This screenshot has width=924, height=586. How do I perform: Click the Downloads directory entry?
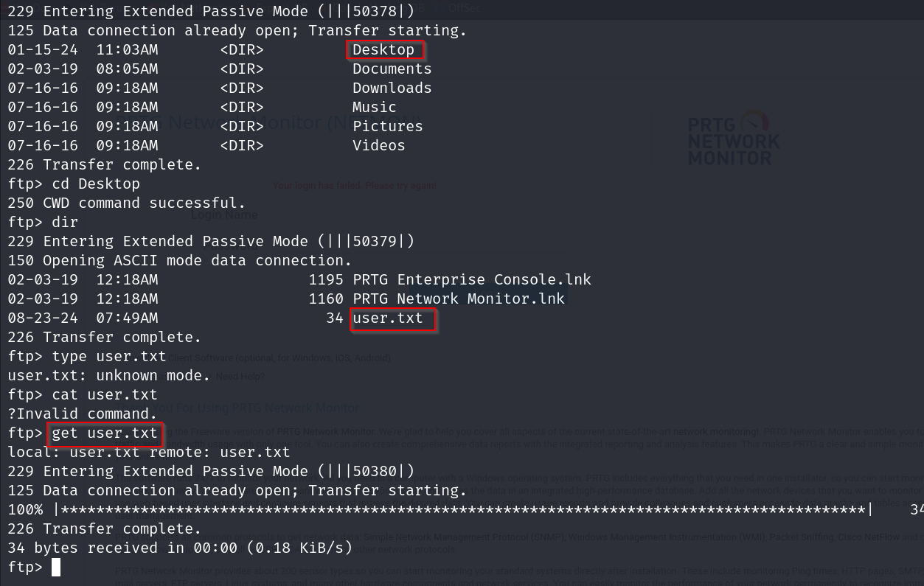392,88
